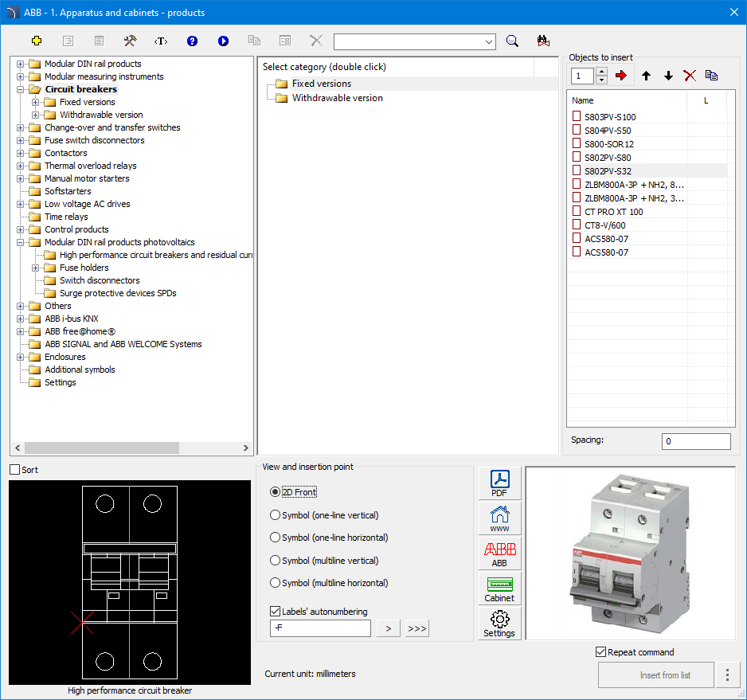Collapse the Circuit breakers tree node

pos(20,89)
